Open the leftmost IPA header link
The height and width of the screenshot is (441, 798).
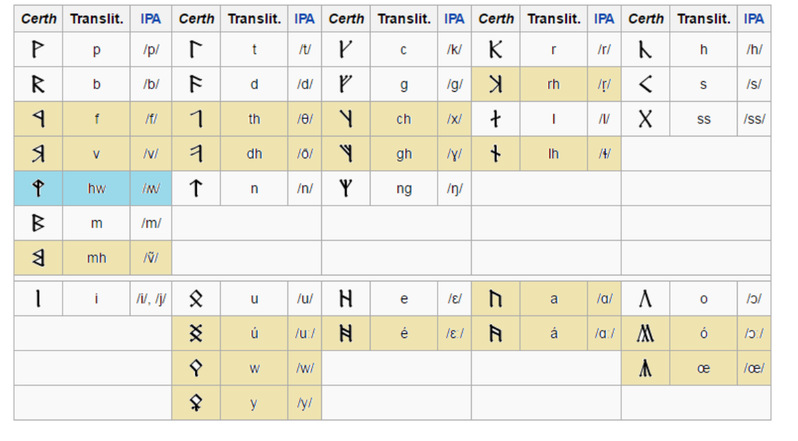150,19
